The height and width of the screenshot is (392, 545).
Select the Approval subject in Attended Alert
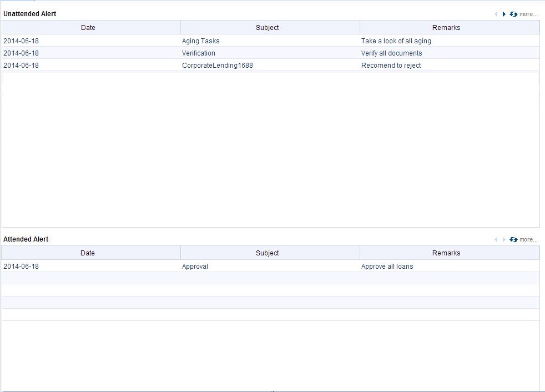coord(195,267)
